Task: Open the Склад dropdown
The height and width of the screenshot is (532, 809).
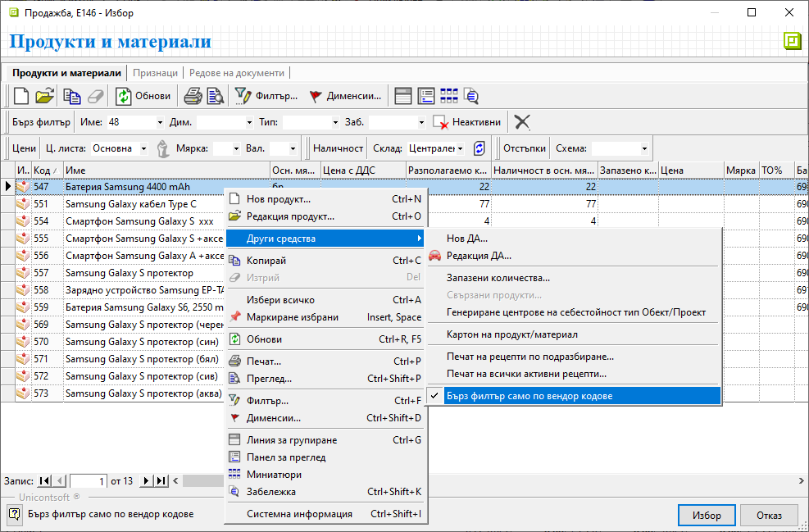Action: (460, 148)
